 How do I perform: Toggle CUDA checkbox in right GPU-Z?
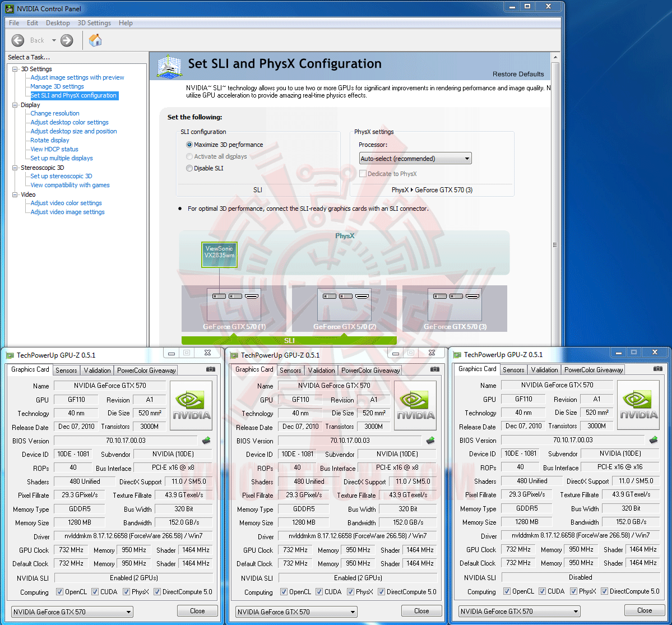[x=542, y=591]
